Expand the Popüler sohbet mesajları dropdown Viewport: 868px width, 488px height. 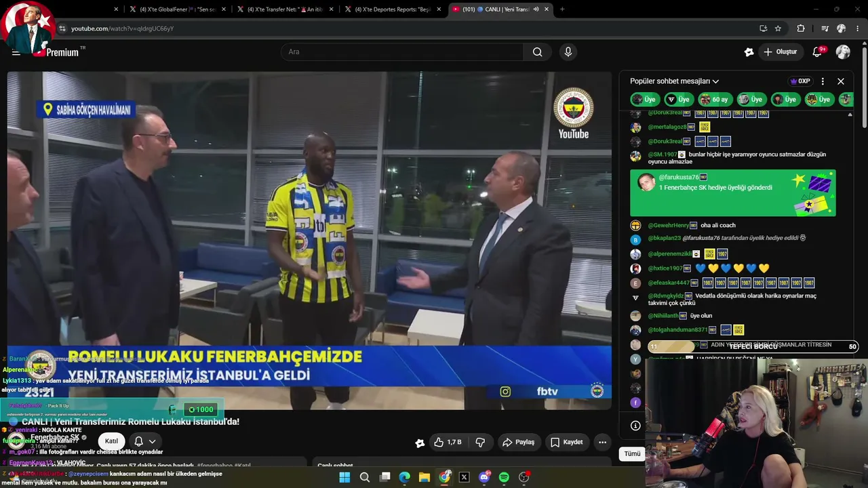(674, 81)
